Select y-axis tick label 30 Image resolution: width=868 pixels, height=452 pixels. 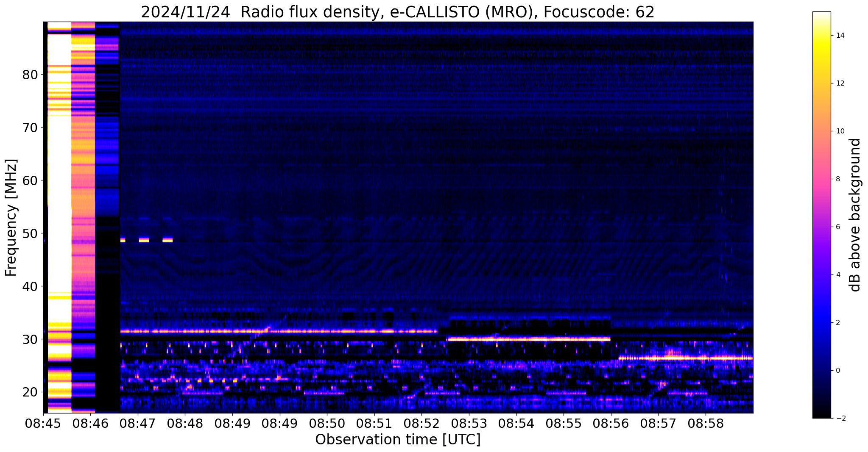tap(31, 339)
